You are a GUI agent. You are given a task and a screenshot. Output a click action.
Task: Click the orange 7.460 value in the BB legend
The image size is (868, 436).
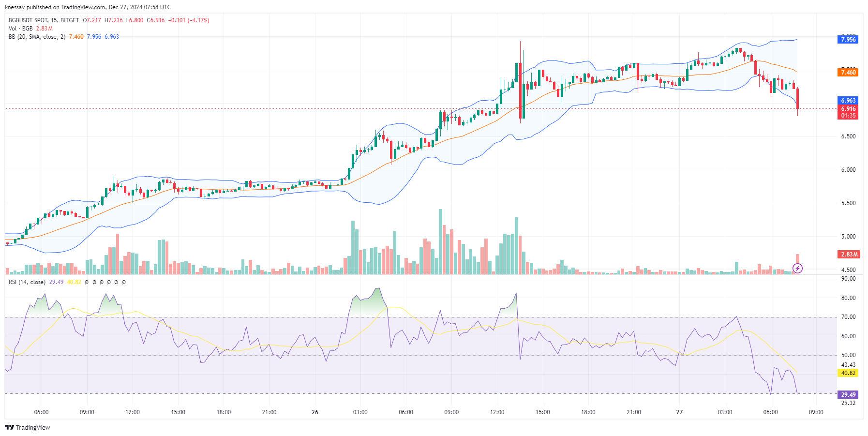[76, 37]
